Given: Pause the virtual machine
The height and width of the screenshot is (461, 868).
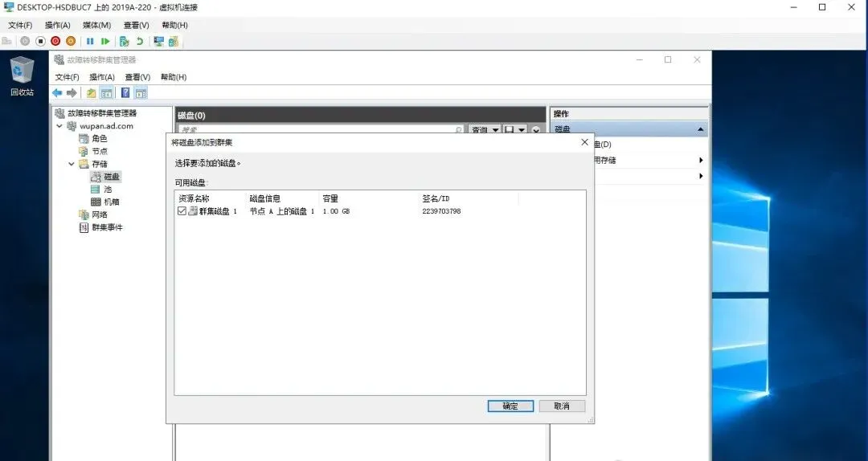Looking at the screenshot, I should point(90,41).
